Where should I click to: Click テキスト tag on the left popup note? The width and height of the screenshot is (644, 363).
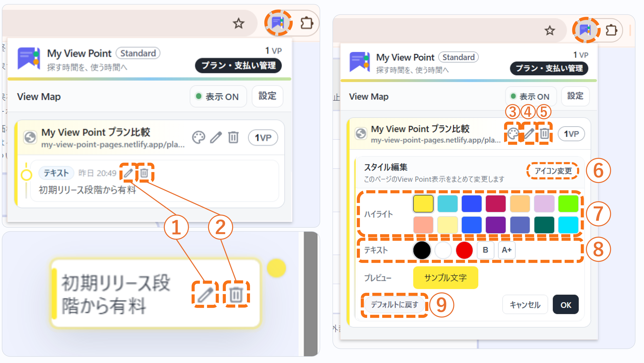[56, 173]
